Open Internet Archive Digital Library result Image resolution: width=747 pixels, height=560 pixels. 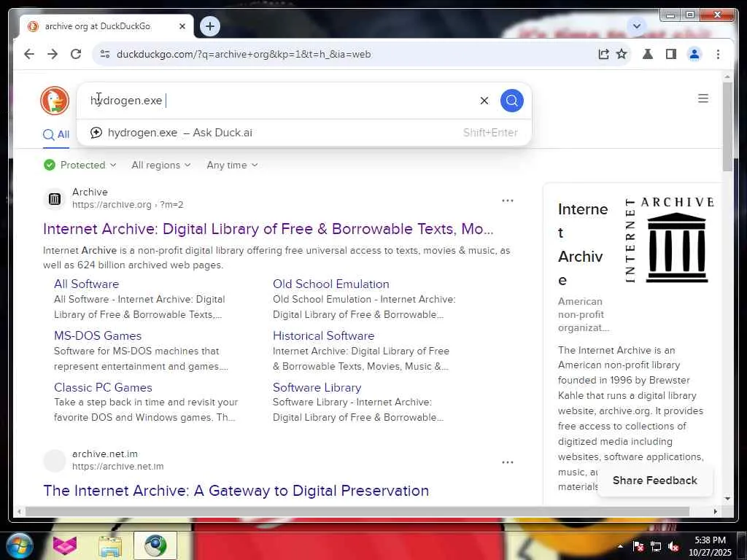(x=268, y=229)
